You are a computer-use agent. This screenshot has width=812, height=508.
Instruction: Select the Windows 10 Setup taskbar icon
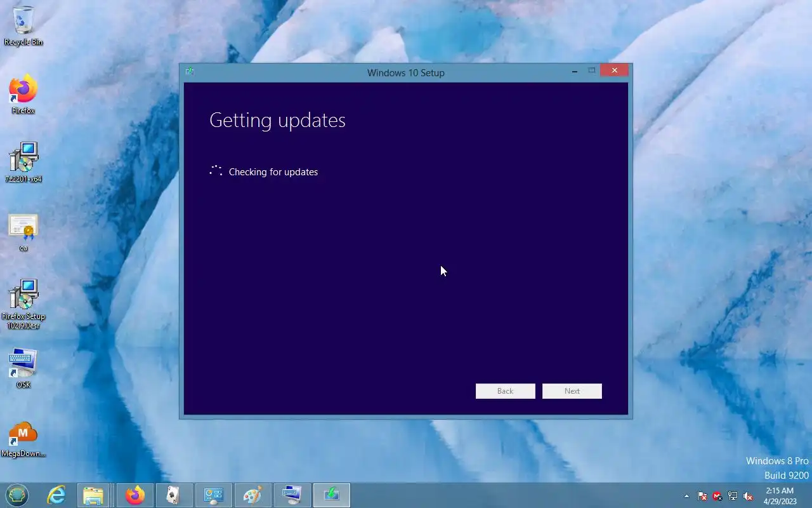331,495
